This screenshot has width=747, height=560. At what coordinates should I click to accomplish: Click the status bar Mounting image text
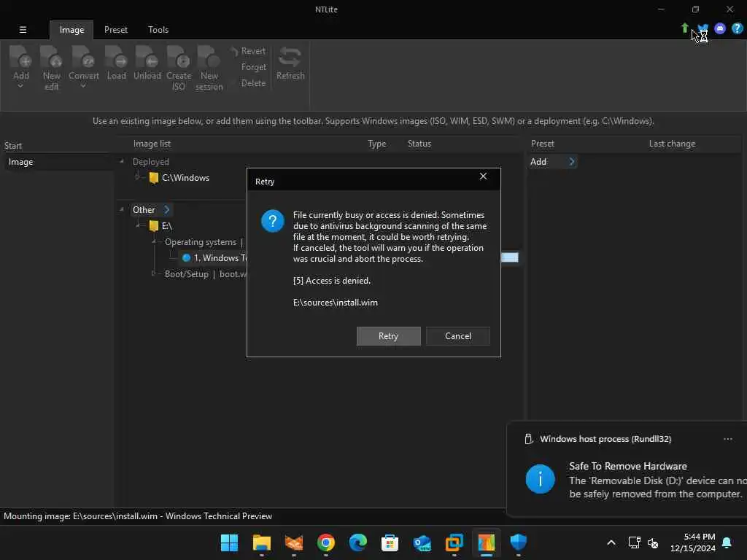click(x=138, y=516)
